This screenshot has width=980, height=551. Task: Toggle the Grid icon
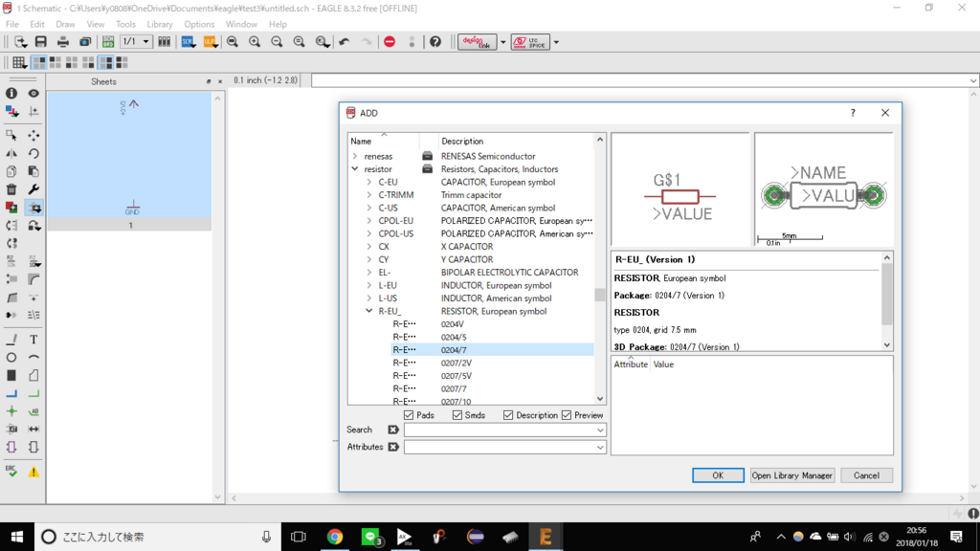19,62
